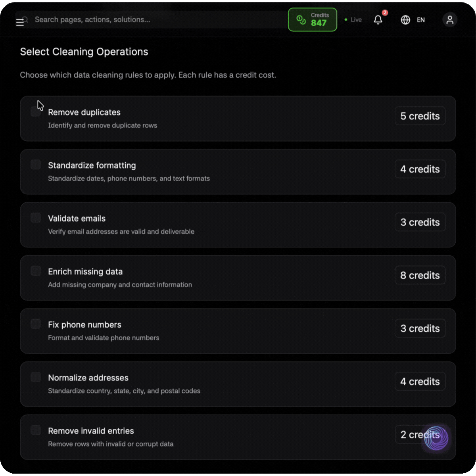Check the Normalize addresses checkbox

(36, 377)
